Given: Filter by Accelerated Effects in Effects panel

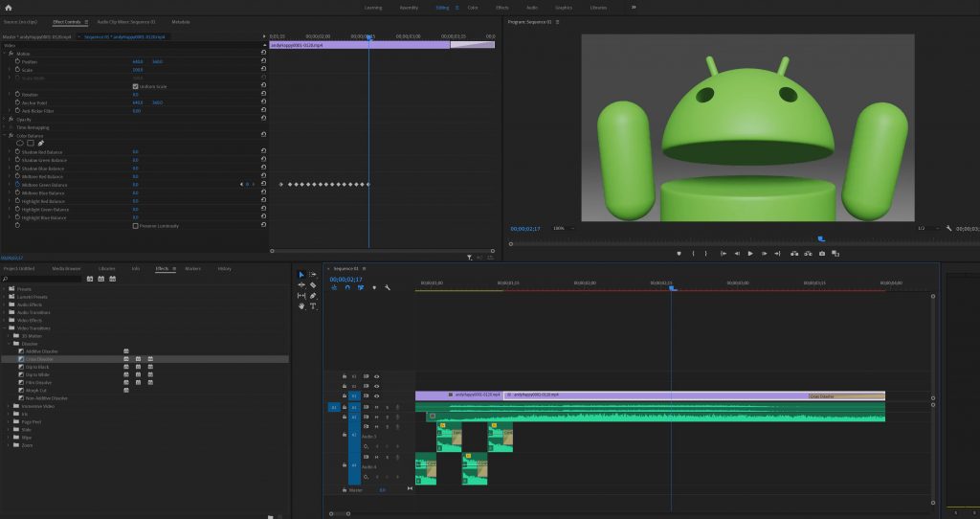Looking at the screenshot, I should pos(89,279).
